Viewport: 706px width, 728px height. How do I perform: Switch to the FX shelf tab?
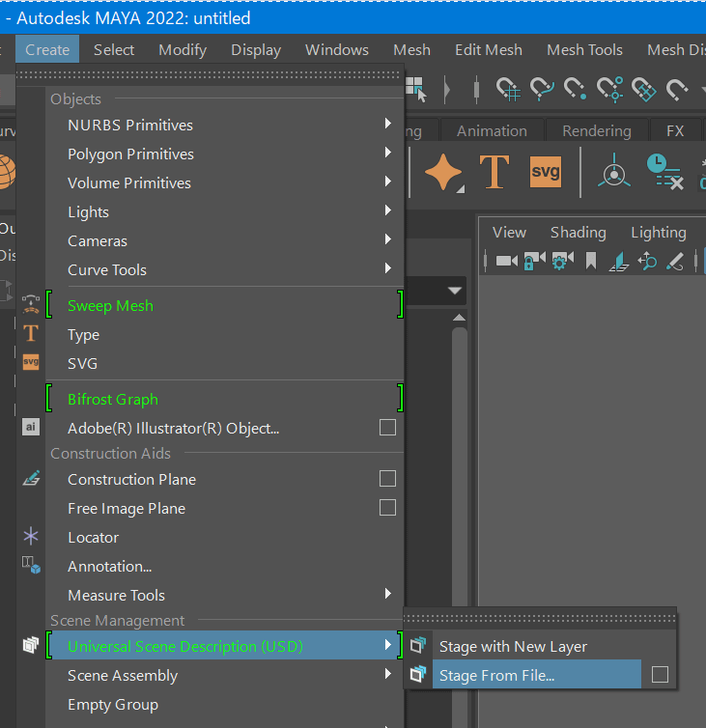tap(675, 131)
